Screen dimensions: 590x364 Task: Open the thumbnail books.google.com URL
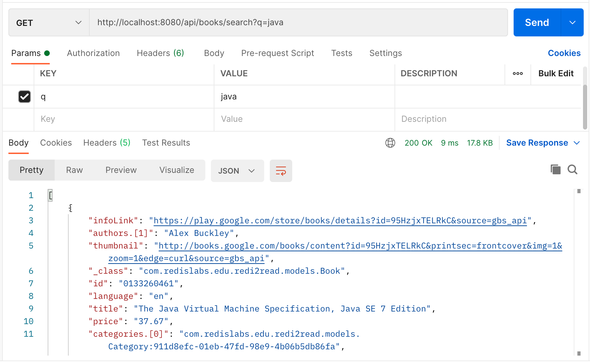tap(360, 246)
